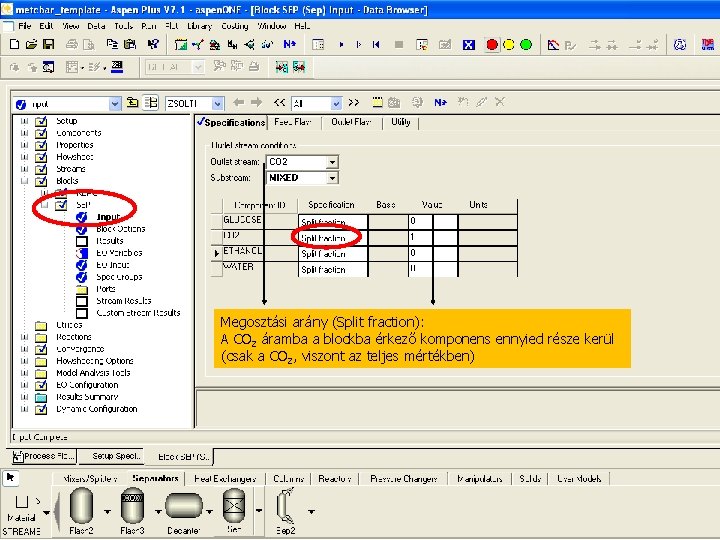
Task: Switch to the Feed Flash tab
Action: [294, 122]
